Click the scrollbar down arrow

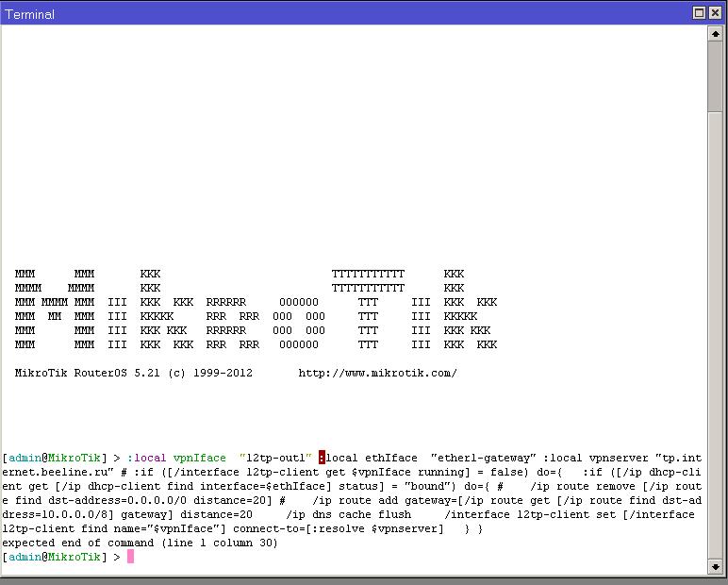pyautogui.click(x=716, y=566)
